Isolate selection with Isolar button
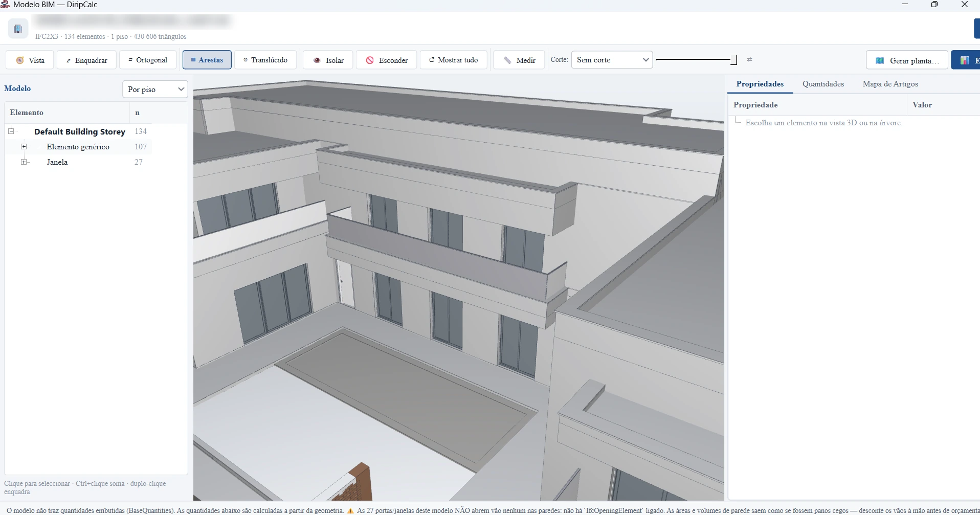The height and width of the screenshot is (515, 980). tap(328, 60)
